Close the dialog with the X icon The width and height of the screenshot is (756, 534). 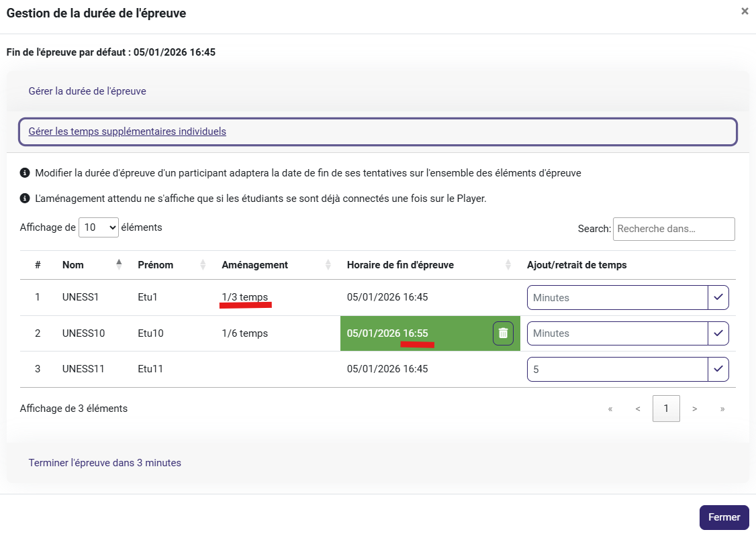[745, 11]
